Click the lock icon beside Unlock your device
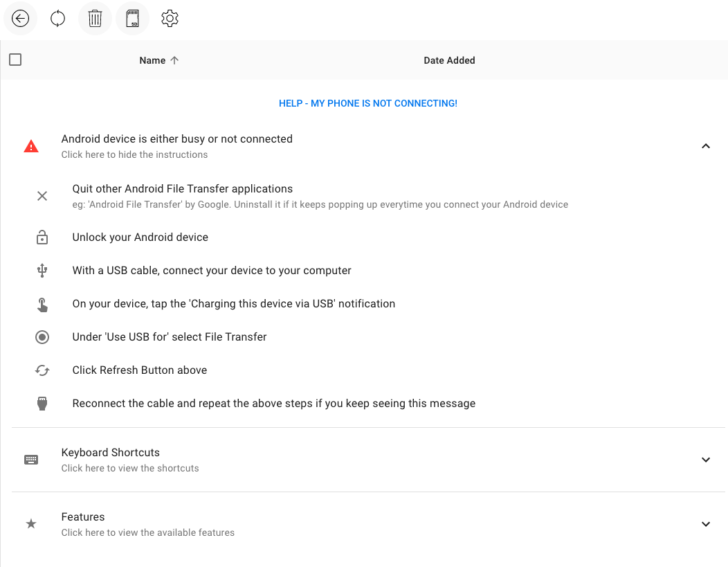Screen dimensions: 728x567 (42, 237)
